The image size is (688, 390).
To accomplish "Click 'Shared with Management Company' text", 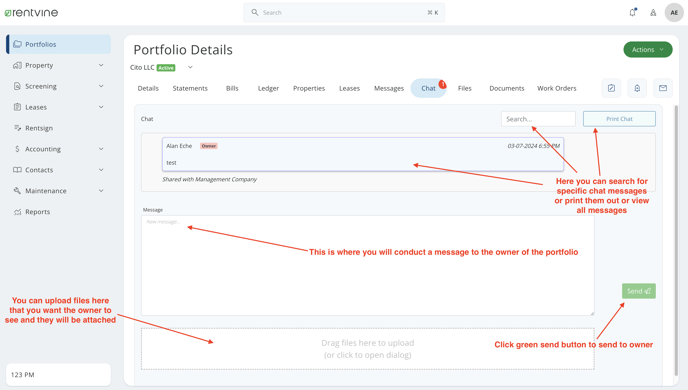I will pyautogui.click(x=209, y=179).
